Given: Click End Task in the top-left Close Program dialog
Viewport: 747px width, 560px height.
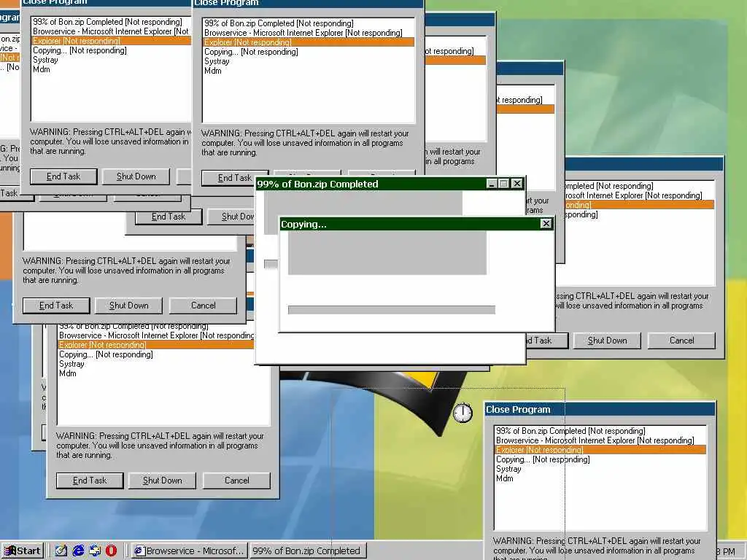Looking at the screenshot, I should tap(63, 176).
